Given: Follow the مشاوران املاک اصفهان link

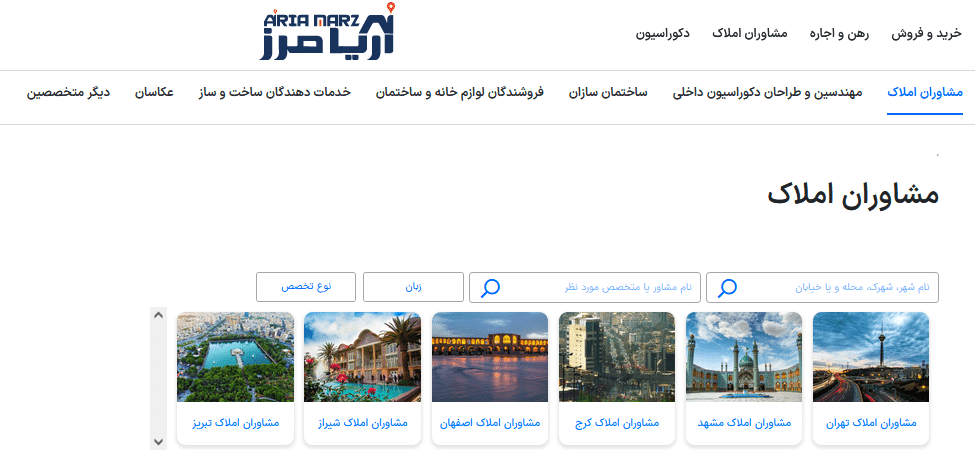Looking at the screenshot, I should click(490, 423).
